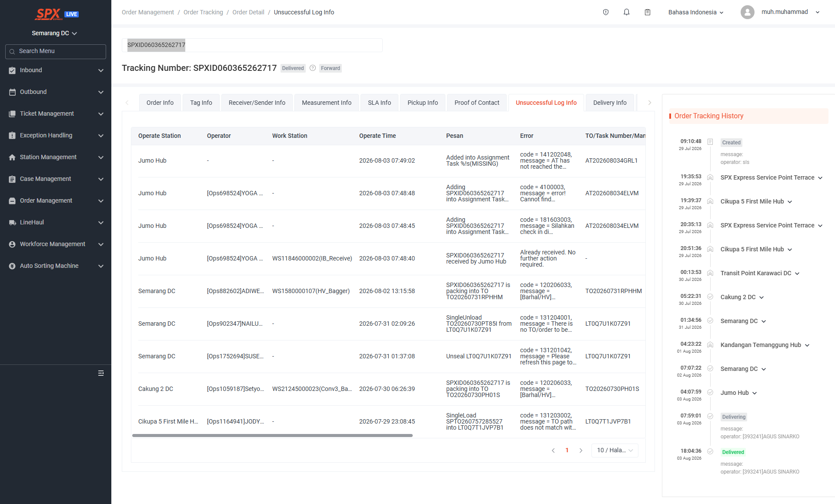Collapse the sidebar menu toggle icon
Screen dimensions: 835x504
pyautogui.click(x=101, y=373)
